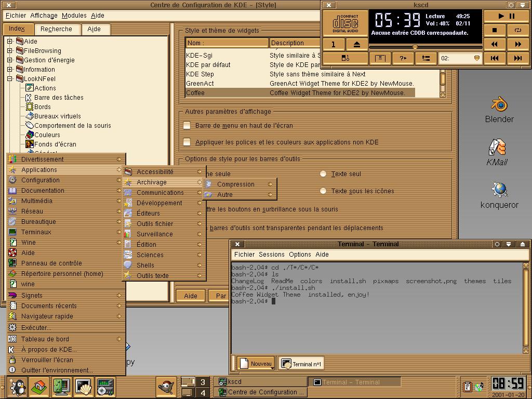Click the kscd information button with question mark
Image resolution: width=532 pixels, height=399 pixels.
[x=403, y=58]
